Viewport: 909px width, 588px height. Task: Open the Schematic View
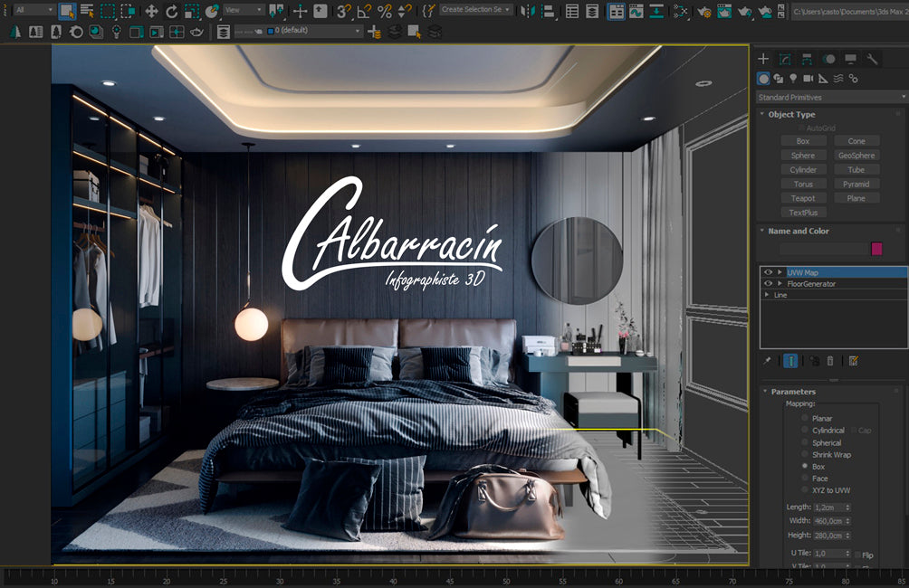[656, 11]
